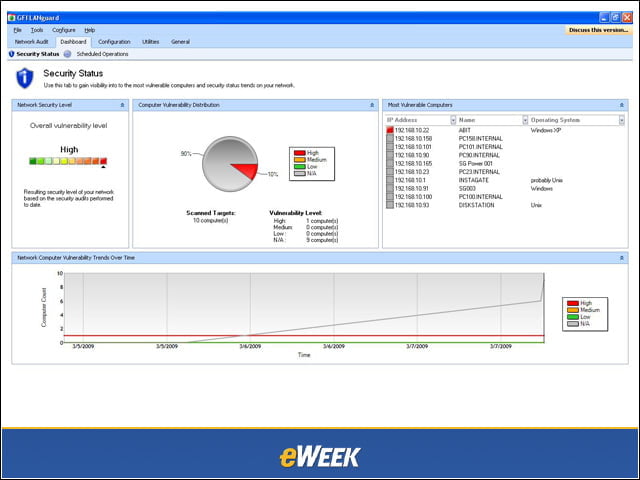Viewport: 640px width, 480px height.
Task: Select the PC101.INTERNAL name cell
Action: pos(481,147)
